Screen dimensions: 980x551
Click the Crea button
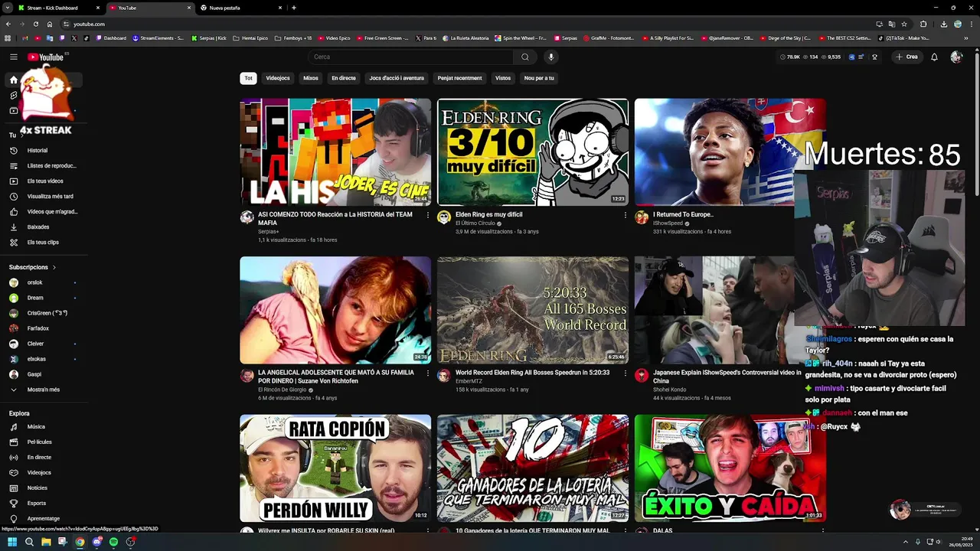[906, 57]
